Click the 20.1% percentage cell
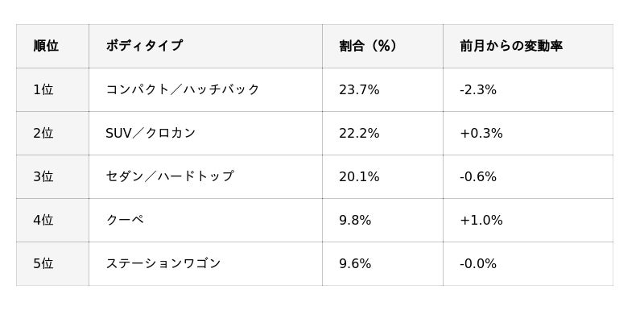Screen dimensions: 644x310 coord(382,176)
